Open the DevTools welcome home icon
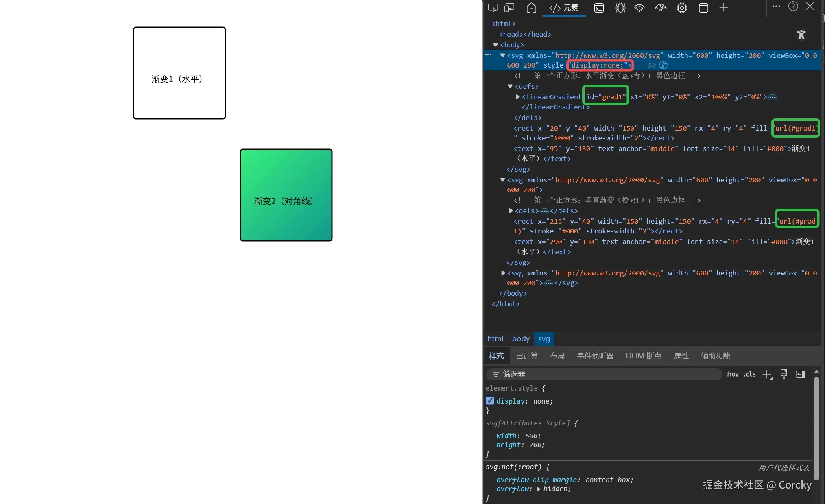Screen dimensions: 825x504 coord(531,8)
